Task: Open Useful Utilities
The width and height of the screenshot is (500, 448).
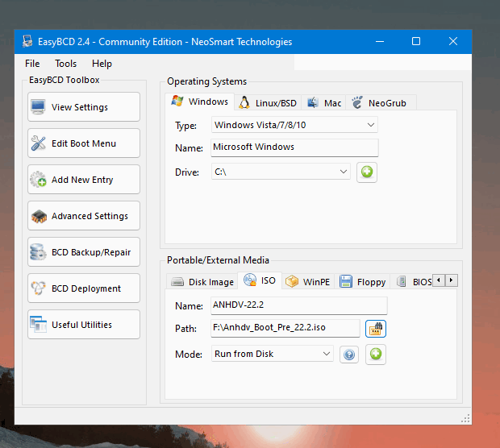Action: point(84,325)
